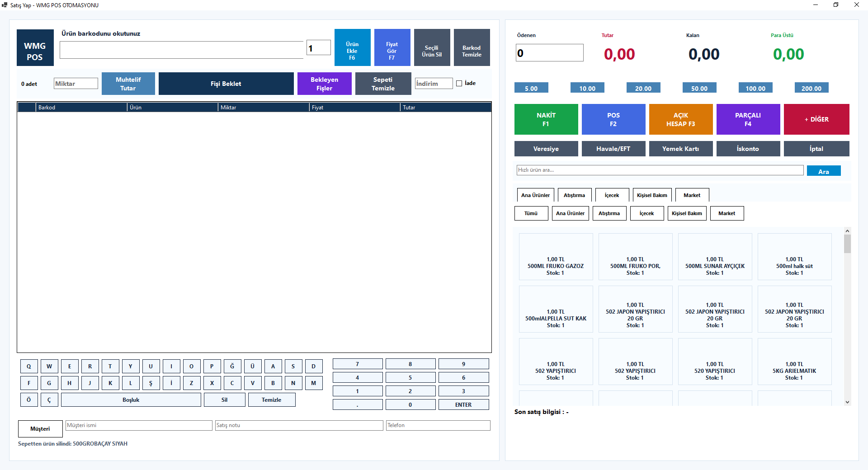The height and width of the screenshot is (470, 868).
Task: Click Barkod Temizle button
Action: click(472, 47)
